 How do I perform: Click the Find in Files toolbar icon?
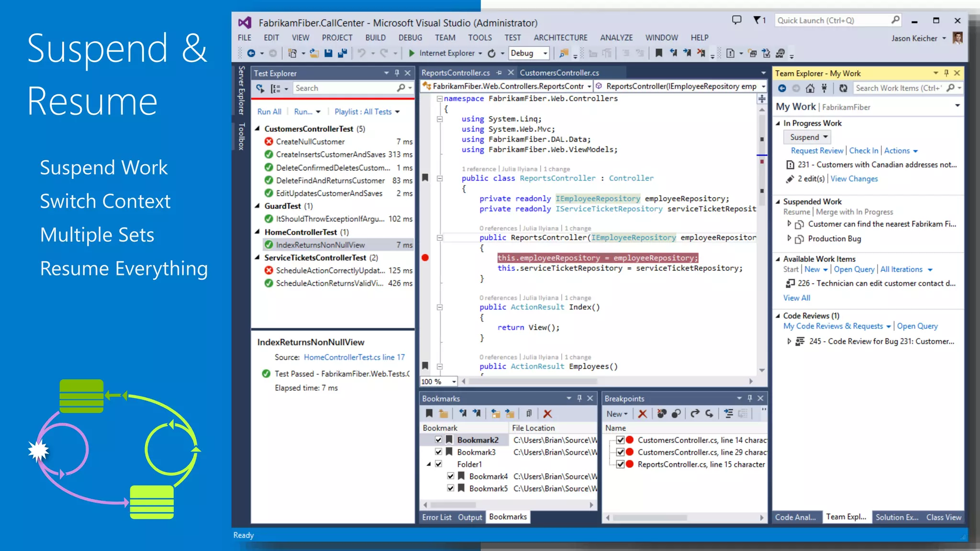(x=564, y=53)
